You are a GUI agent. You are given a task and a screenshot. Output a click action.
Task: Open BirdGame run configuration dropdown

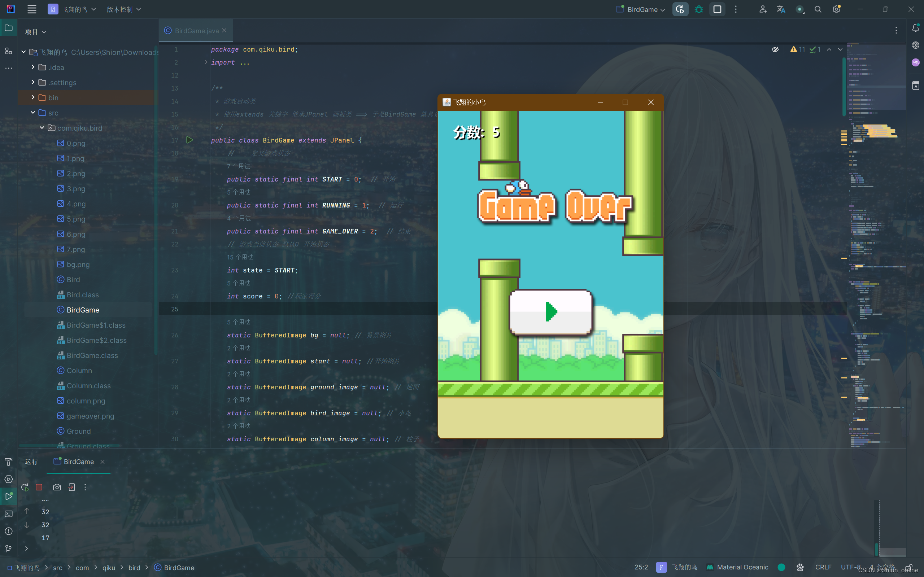640,9
